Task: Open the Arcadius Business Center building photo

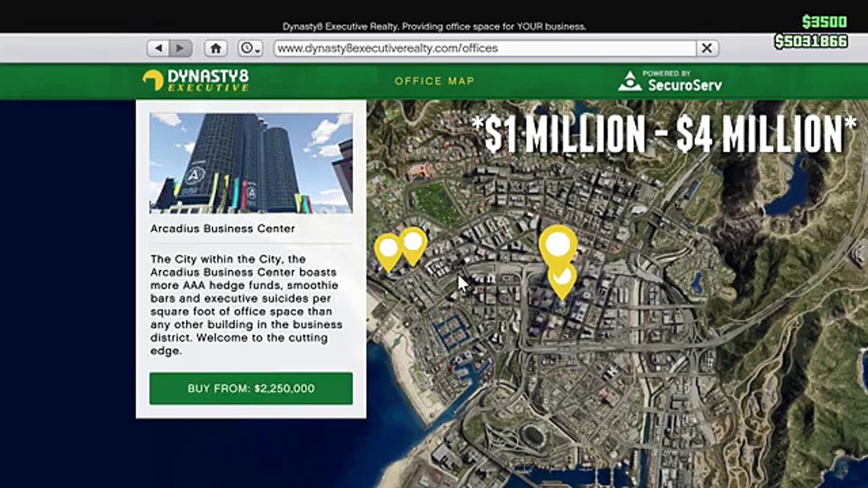Action: coord(251,163)
